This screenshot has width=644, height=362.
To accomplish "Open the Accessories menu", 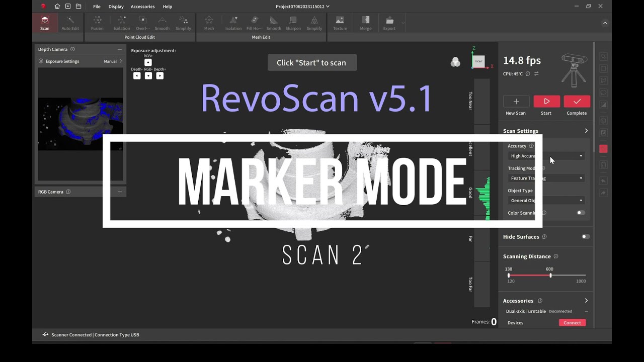I will (x=142, y=7).
